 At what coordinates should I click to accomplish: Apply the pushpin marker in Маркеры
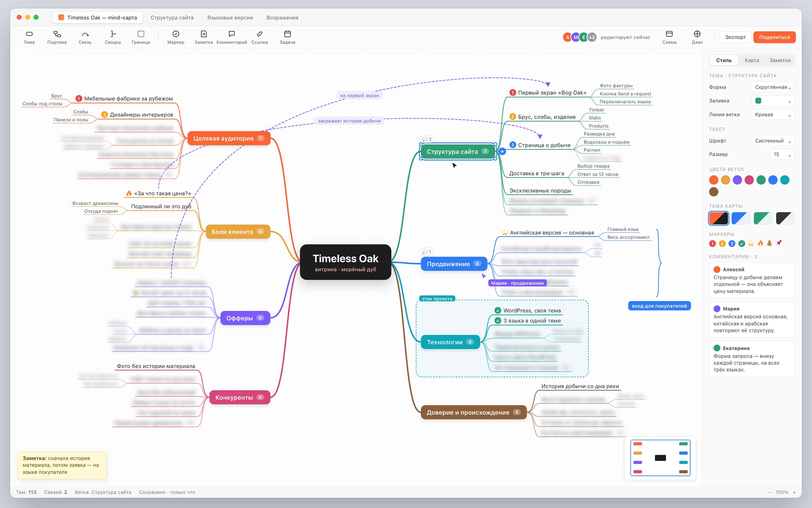click(x=779, y=243)
